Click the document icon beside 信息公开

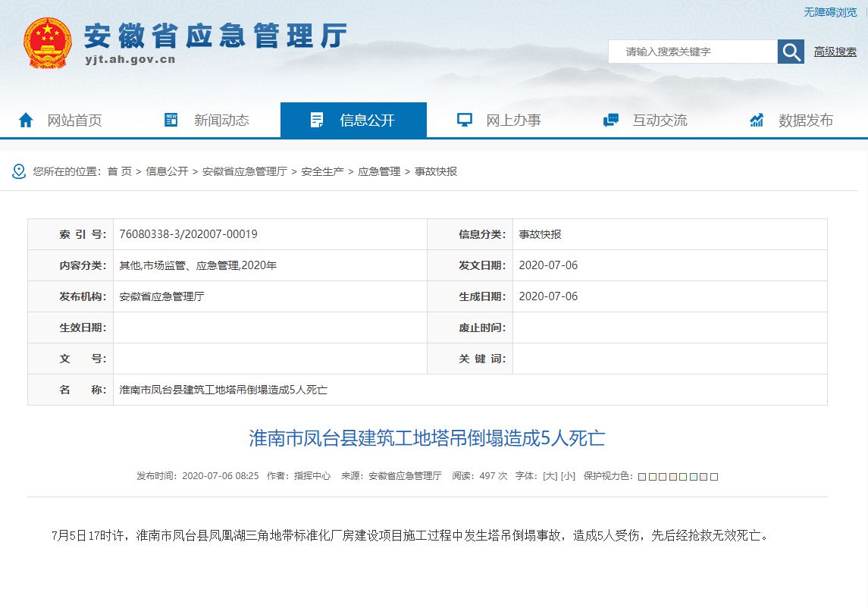tap(317, 120)
